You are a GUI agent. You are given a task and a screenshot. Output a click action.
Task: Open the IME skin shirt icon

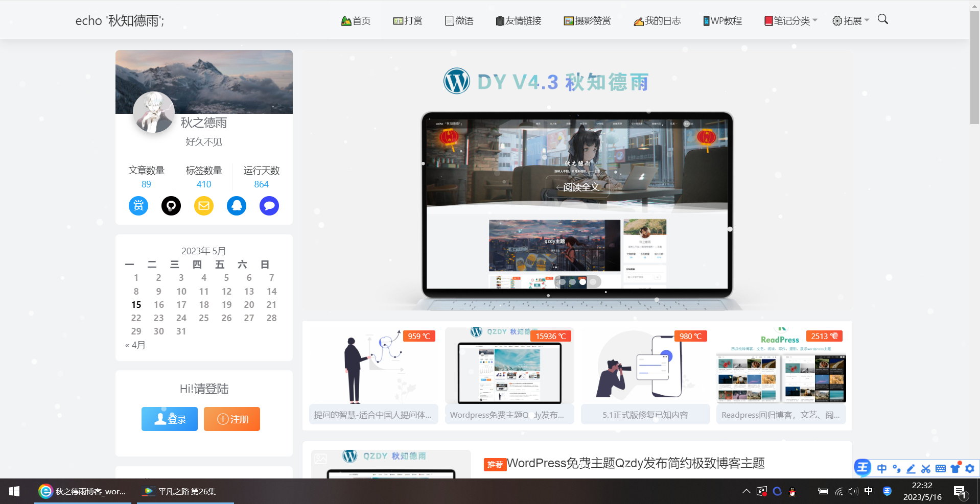tap(955, 468)
